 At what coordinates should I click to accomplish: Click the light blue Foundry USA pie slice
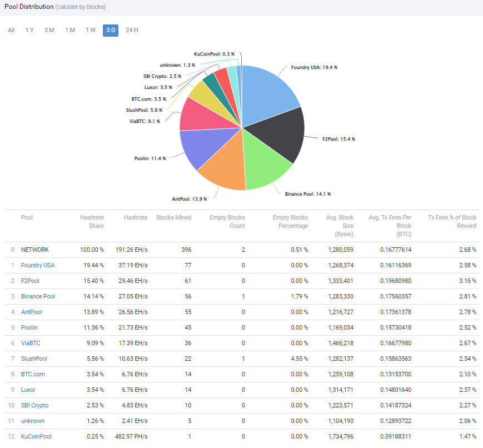[x=266, y=94]
